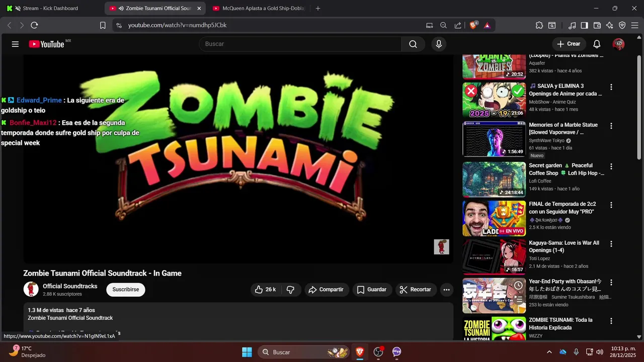644x362 pixels.
Task: Open options for FINAL de Temporada de 2c2
Action: [611, 205]
